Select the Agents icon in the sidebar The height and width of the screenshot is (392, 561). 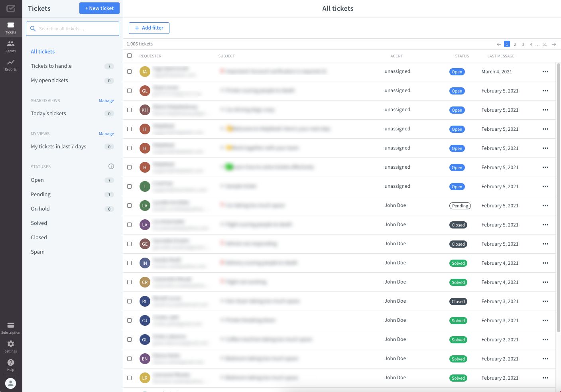coord(11,45)
